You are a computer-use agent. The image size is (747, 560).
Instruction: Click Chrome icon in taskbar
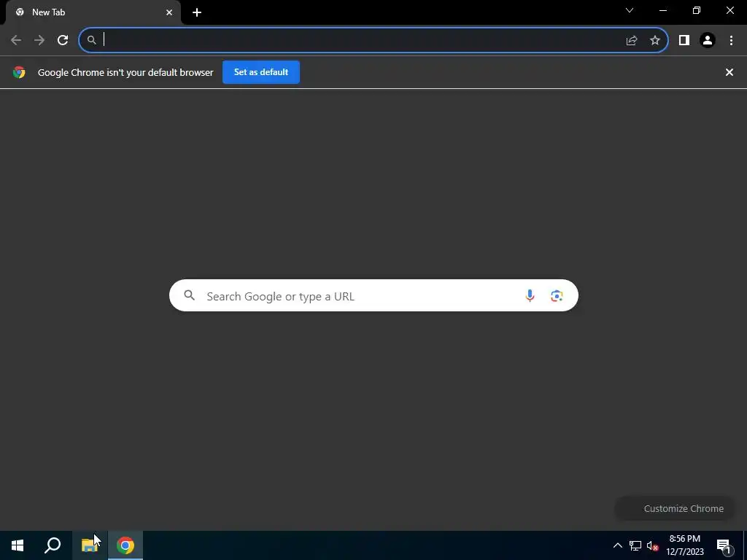(125, 545)
